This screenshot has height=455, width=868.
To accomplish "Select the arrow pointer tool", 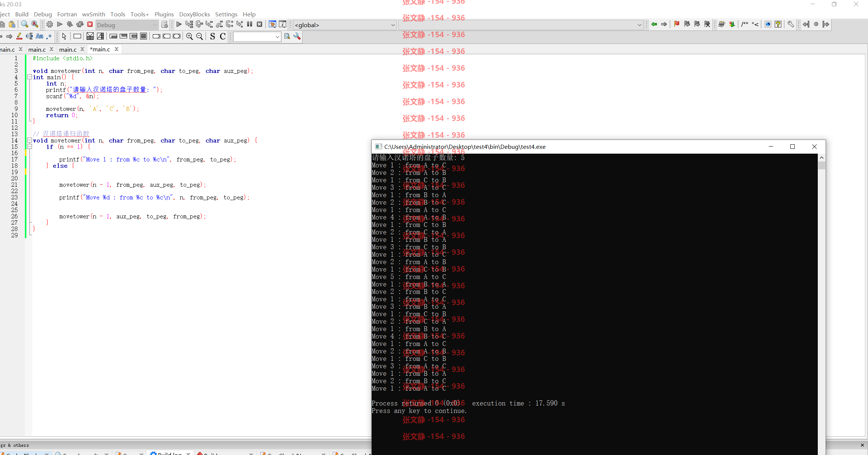I will [x=64, y=36].
